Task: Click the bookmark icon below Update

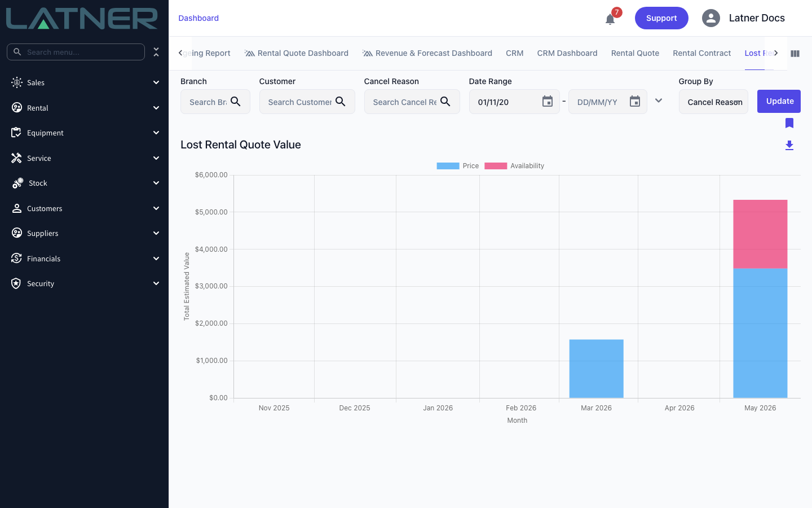Action: tap(789, 123)
